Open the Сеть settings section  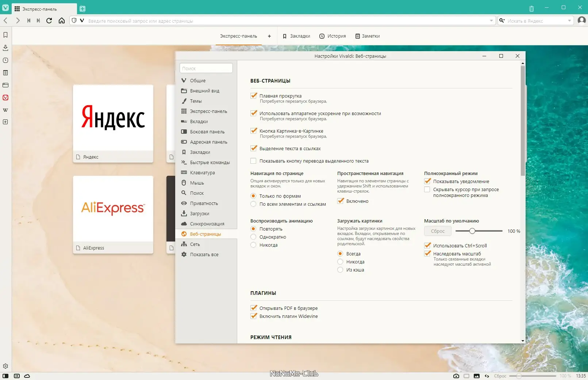(x=195, y=244)
